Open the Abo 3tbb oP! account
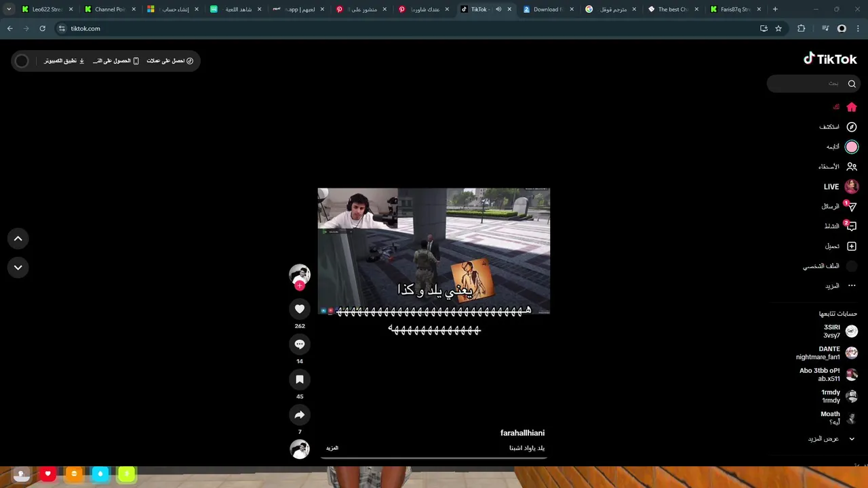Screen dimensions: 868x488 point(829,375)
